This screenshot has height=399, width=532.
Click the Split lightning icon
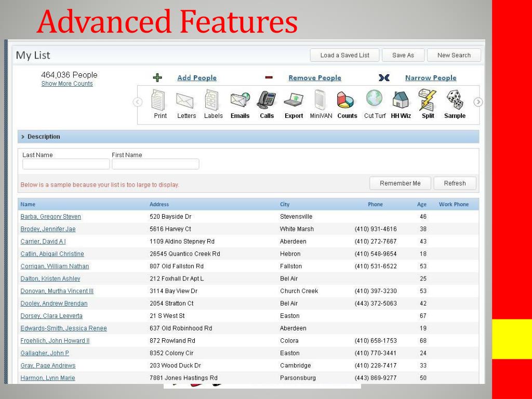coord(427,100)
